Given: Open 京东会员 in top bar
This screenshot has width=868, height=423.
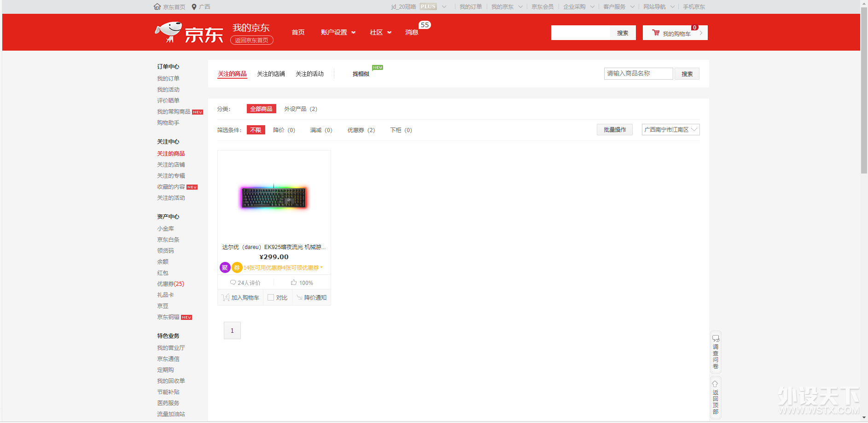Looking at the screenshot, I should (542, 7).
